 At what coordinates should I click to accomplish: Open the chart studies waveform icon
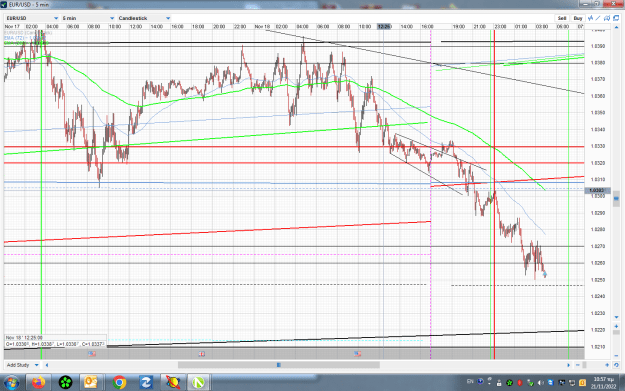[590, 18]
